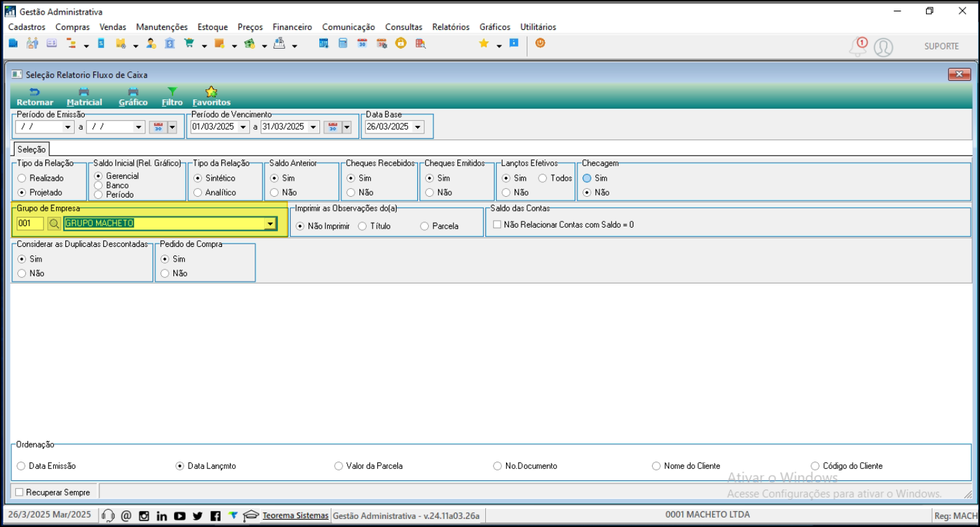Click the yellow padlock toolbar icon
The image size is (980, 527).
(x=401, y=43)
